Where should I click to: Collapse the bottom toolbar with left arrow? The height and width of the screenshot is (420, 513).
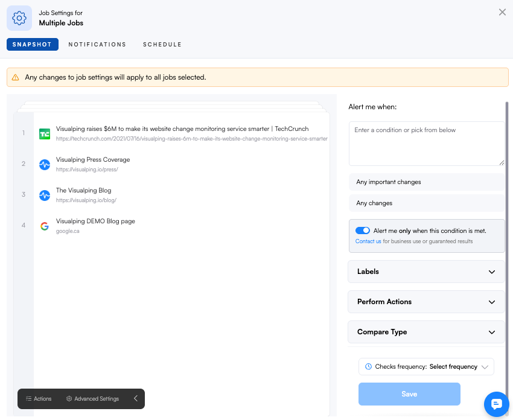coord(136,399)
